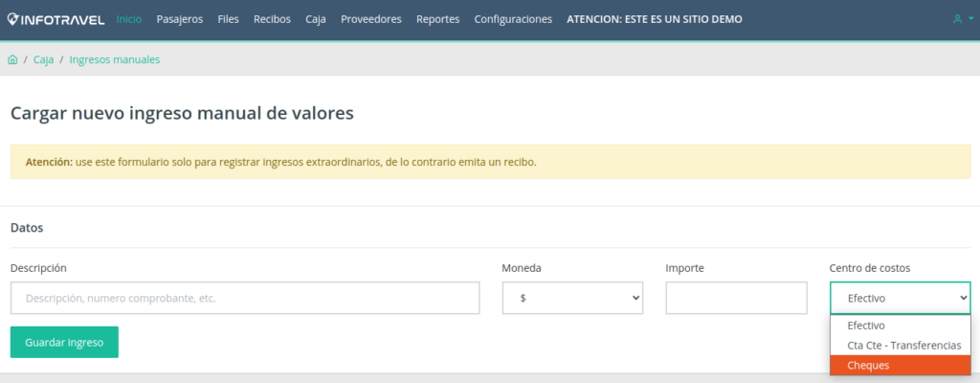
Task: Open the Files menu
Action: [228, 19]
